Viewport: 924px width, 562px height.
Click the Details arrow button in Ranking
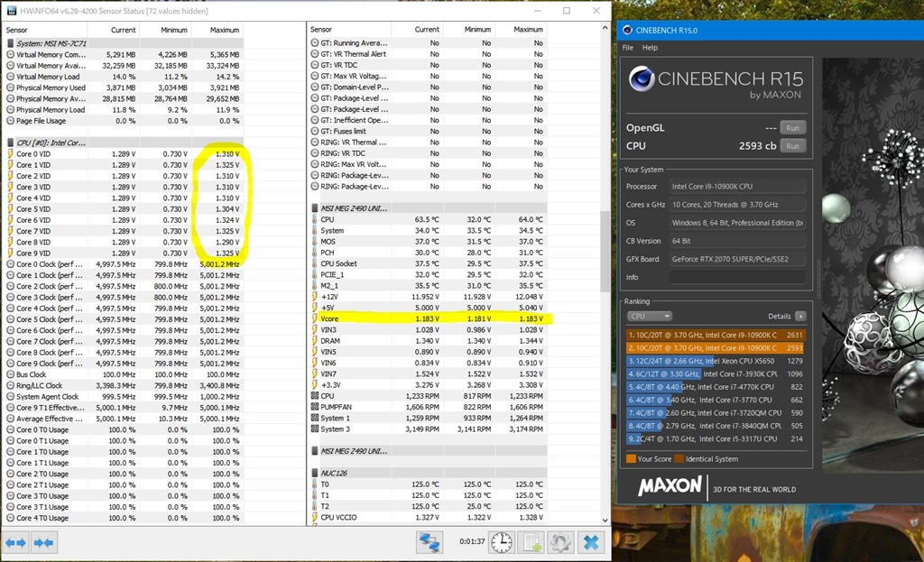(x=800, y=317)
